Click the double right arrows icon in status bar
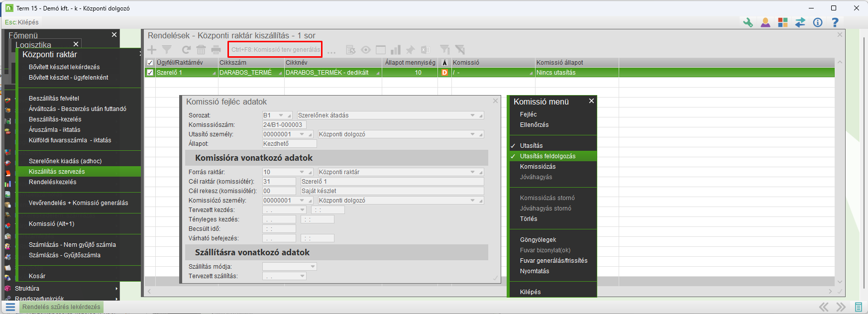868x314 pixels. click(841, 307)
